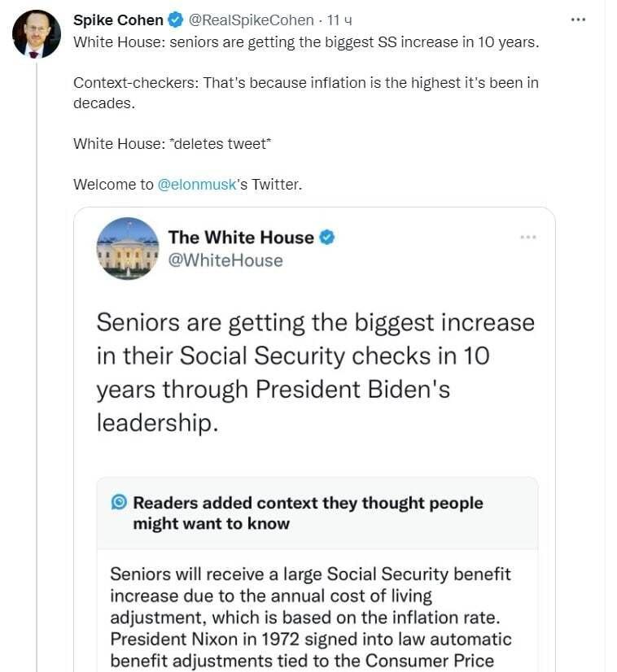Image resolution: width=617 pixels, height=672 pixels.
Task: Click the verified badge beside Spike Cohen
Action: (x=174, y=20)
